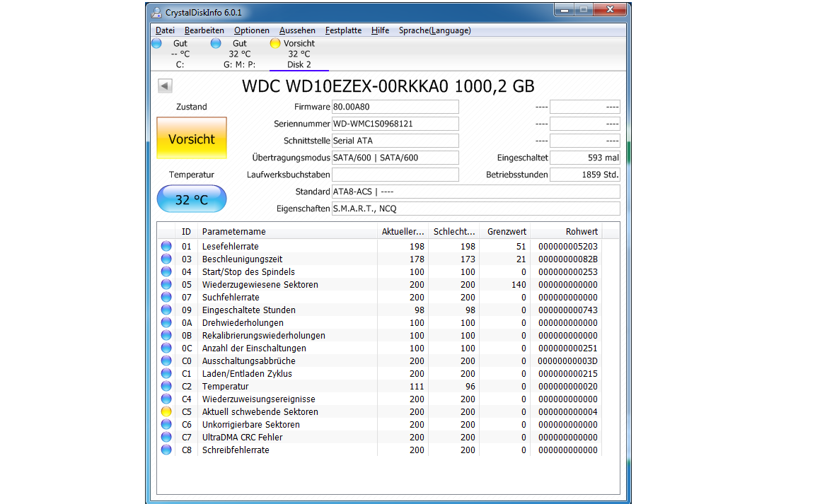Screen dimensions: 815x504
Task: Click the Rohwert column header
Action: click(566, 232)
